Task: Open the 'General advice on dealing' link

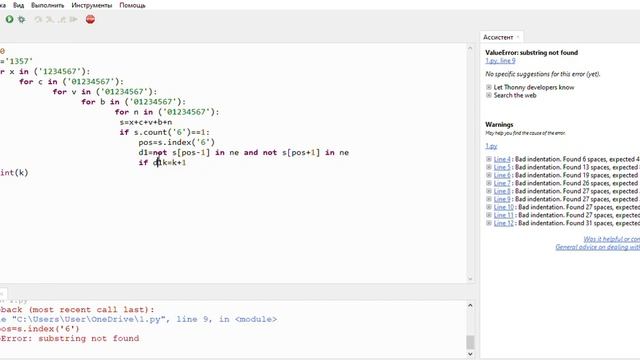Action: point(598,247)
